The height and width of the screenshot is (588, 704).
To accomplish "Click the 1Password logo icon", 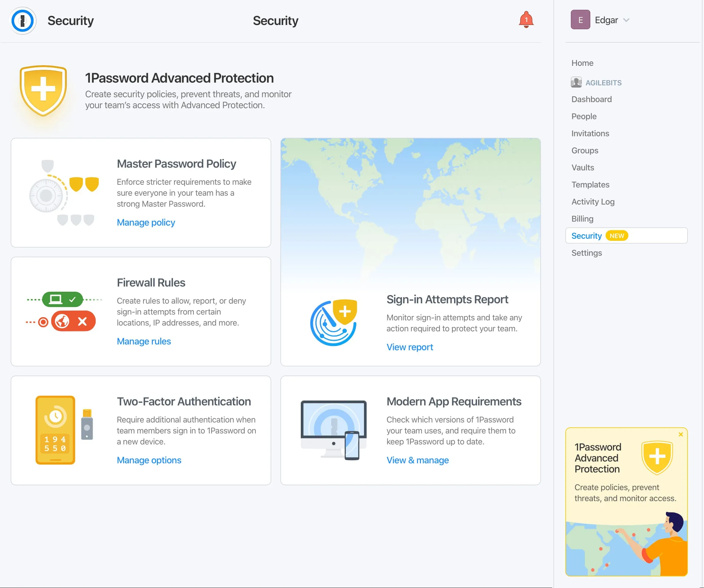I will pos(23,20).
